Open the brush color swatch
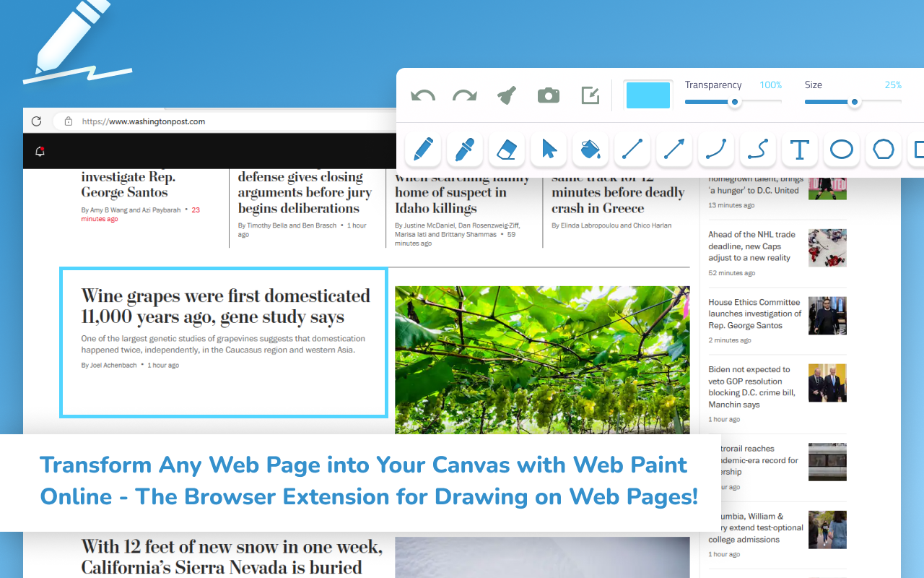924x578 pixels. (648, 94)
